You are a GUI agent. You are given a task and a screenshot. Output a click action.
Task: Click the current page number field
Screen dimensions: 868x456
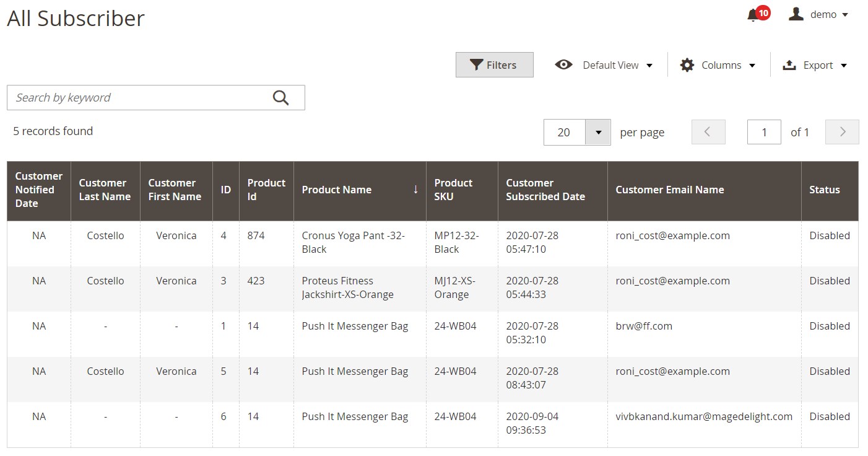pos(764,132)
